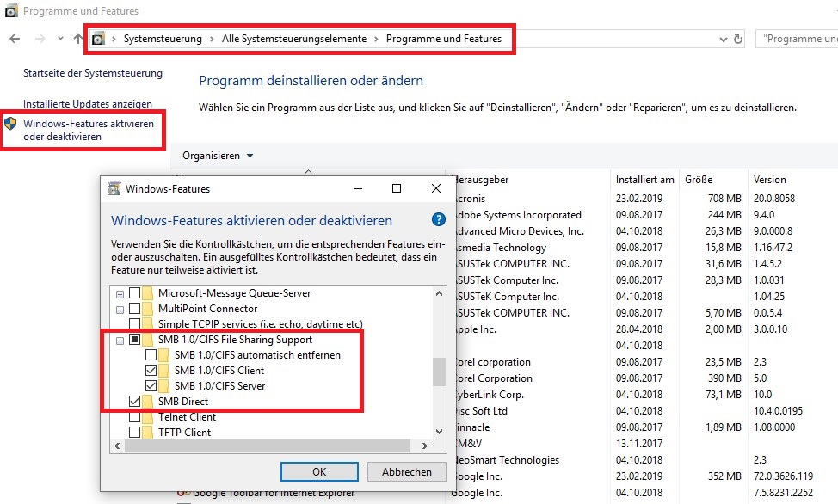Cancel with the Abbrechen button
The width and height of the screenshot is (838, 504).
(407, 472)
